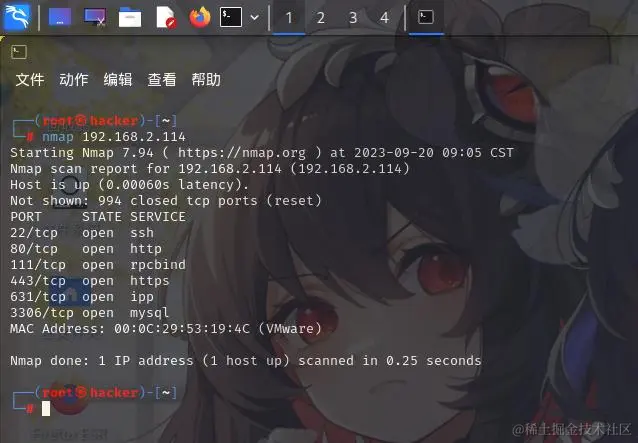Open the Kali dragon applications menu
The height and width of the screenshot is (443, 638).
tap(17, 17)
